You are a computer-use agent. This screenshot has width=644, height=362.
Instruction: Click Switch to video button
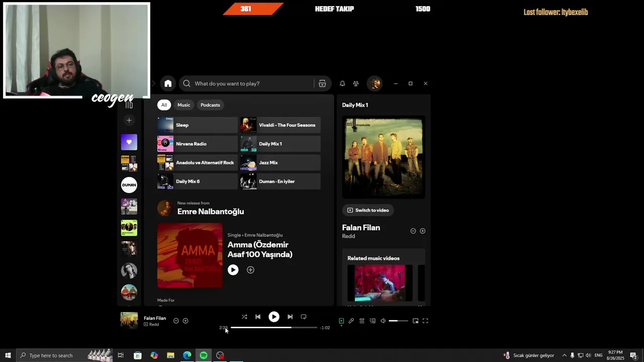pos(368,210)
